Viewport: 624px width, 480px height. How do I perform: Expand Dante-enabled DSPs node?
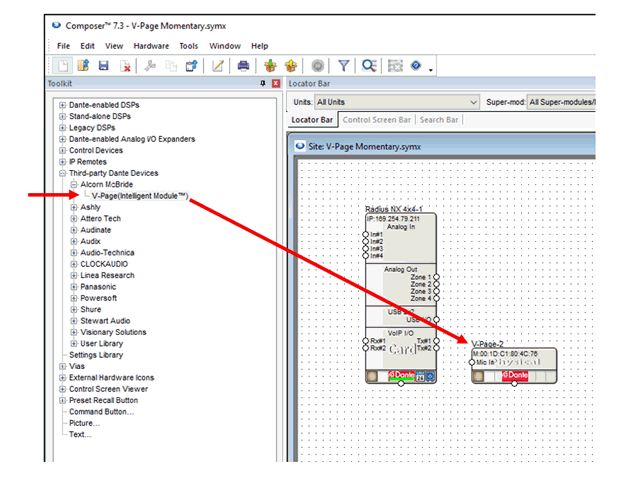pos(62,105)
